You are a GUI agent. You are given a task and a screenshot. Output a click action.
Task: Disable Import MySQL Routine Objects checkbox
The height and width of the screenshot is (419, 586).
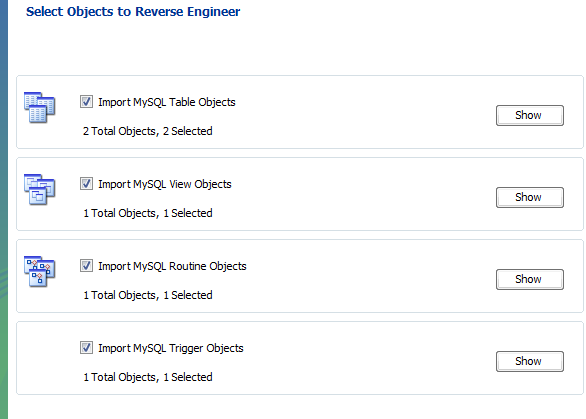coord(86,266)
